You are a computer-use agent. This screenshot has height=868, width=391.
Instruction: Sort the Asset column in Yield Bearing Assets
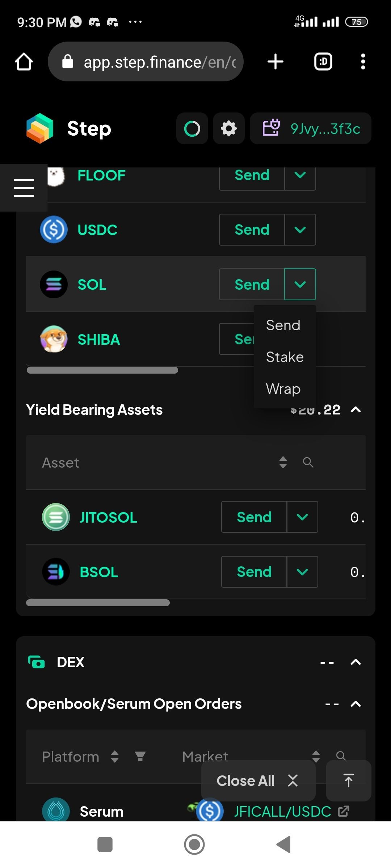283,462
